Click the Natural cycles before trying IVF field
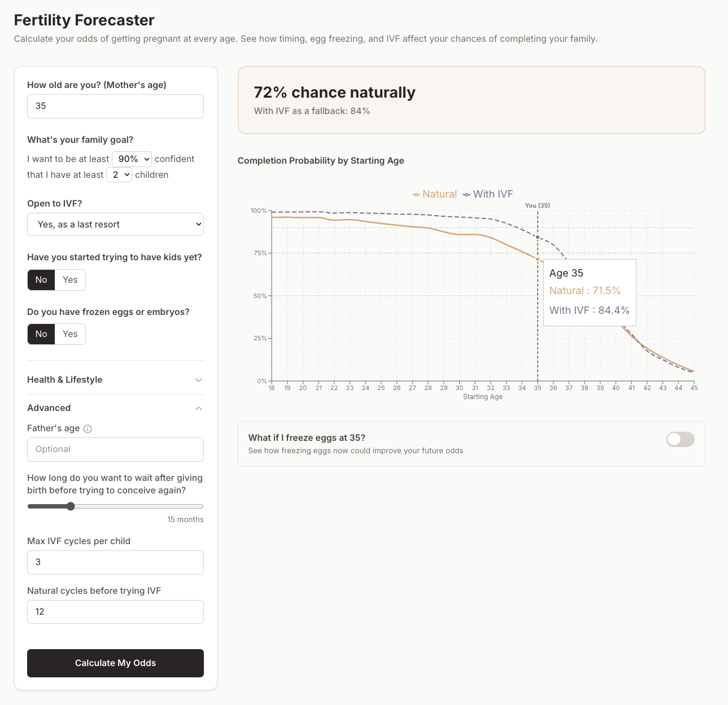This screenshot has width=728, height=705. point(115,612)
